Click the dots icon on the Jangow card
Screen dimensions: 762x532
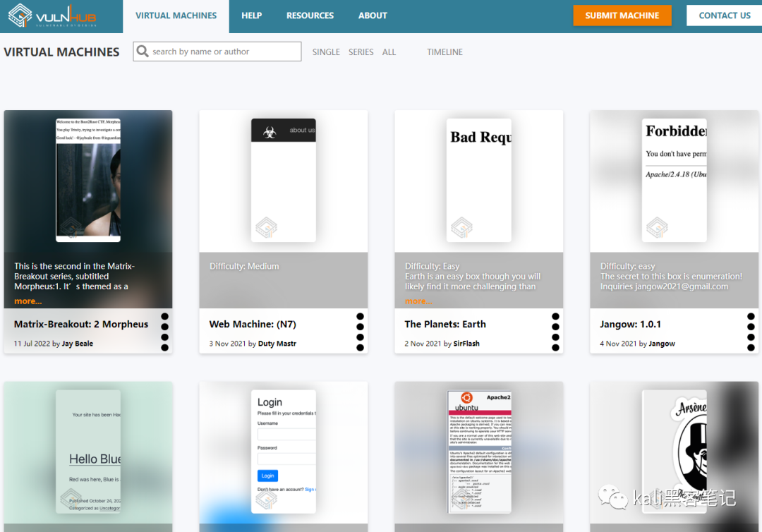[x=751, y=332]
